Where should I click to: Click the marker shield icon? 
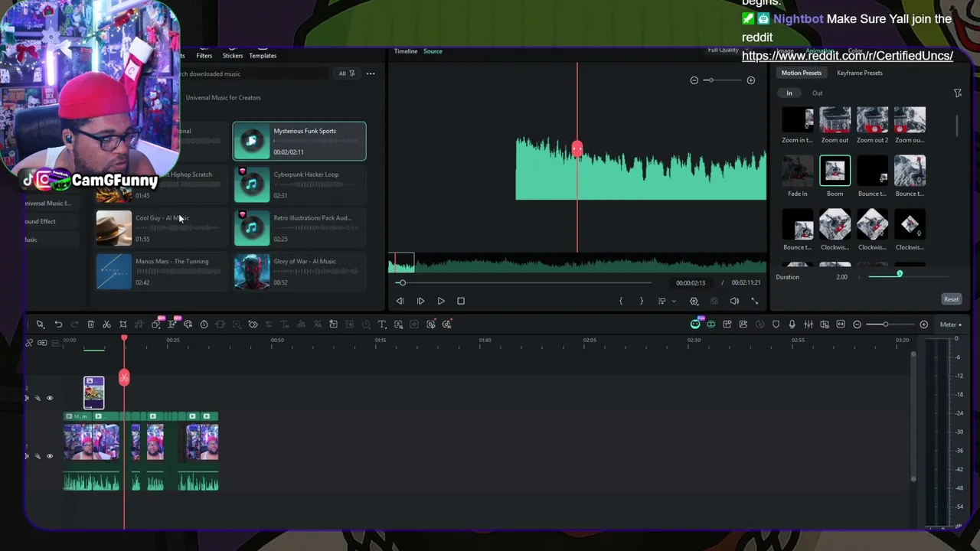coord(776,324)
